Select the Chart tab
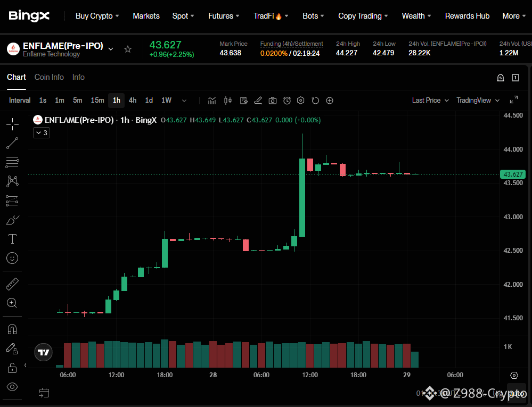 tap(17, 77)
